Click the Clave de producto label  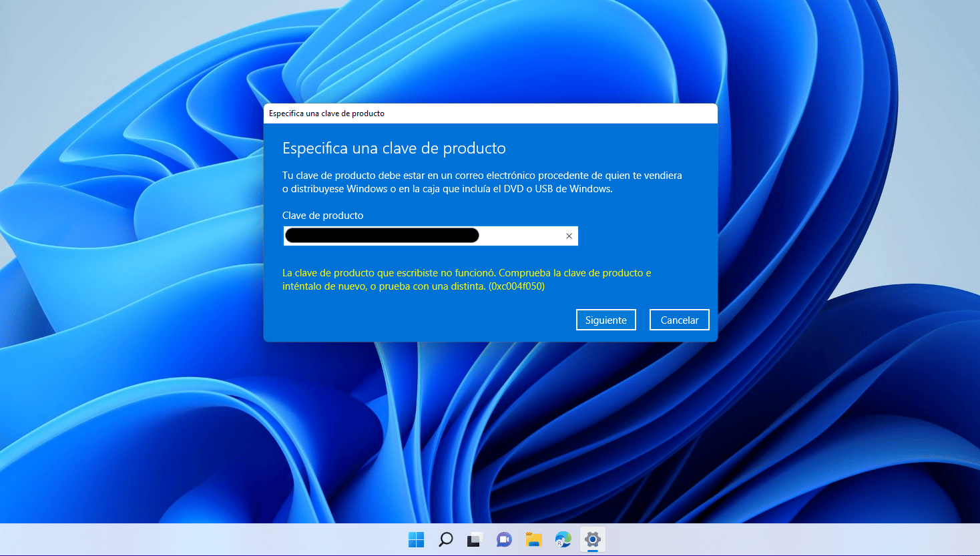[322, 215]
